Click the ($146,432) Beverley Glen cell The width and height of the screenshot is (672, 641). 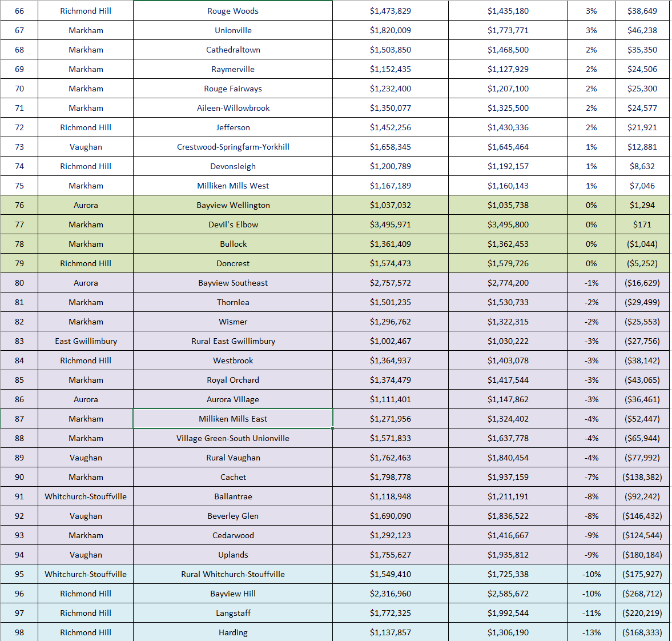[x=642, y=516]
